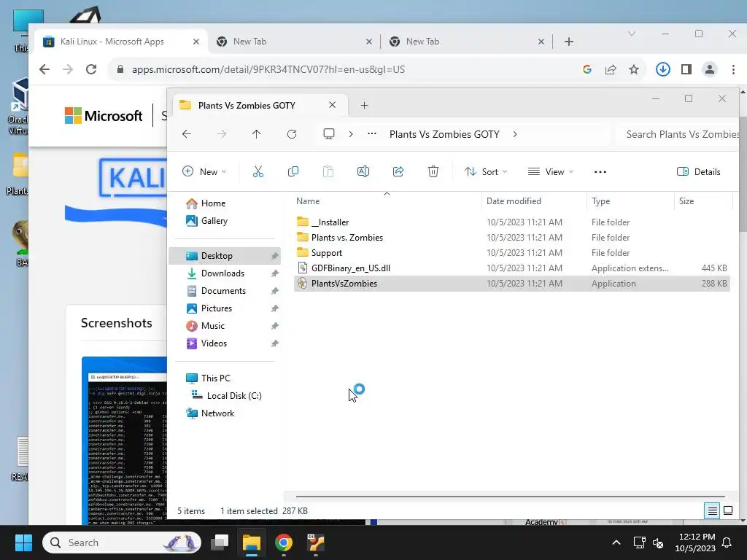The image size is (747, 560).
Task: Open the see more ellipsis in toolbar
Action: pos(600,172)
